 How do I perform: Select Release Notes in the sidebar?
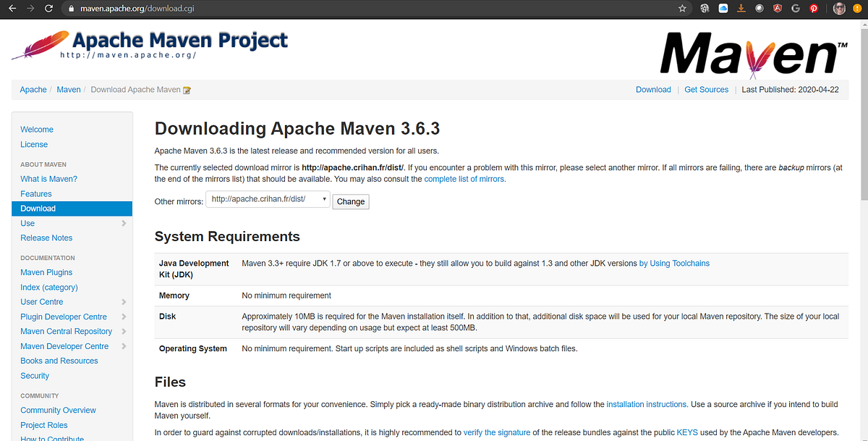[x=46, y=238]
